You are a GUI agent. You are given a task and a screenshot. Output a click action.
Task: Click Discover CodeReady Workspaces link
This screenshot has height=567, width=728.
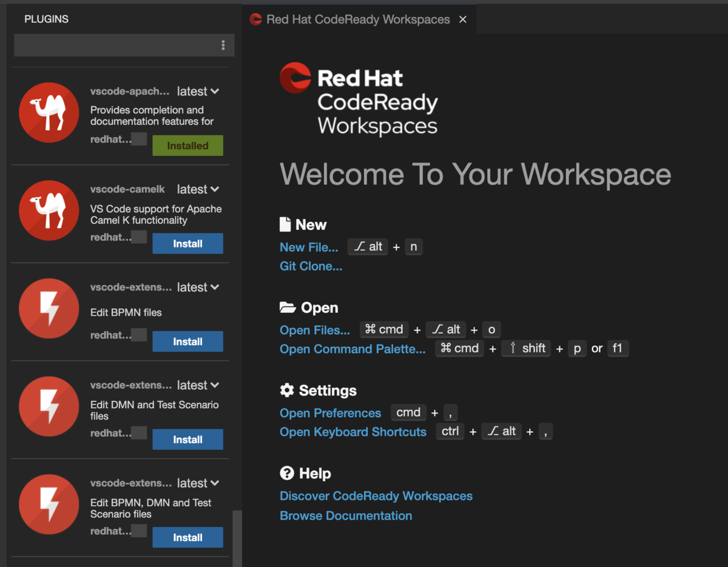coord(376,496)
